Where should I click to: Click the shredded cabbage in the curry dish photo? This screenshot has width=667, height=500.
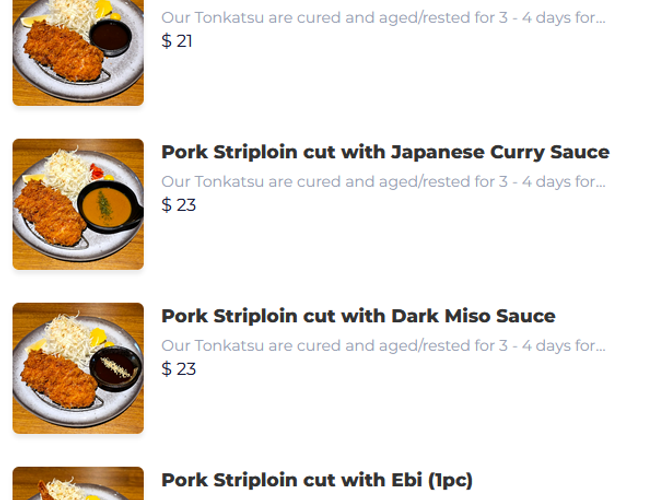pos(65,165)
